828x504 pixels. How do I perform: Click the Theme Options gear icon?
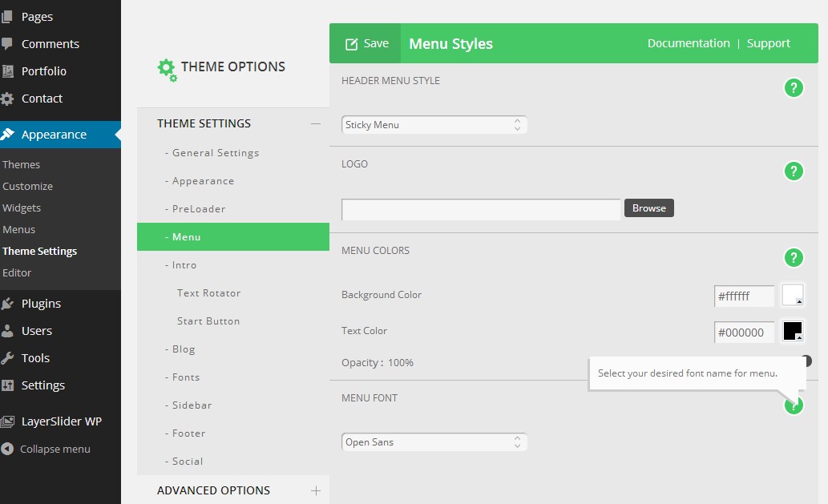167,70
